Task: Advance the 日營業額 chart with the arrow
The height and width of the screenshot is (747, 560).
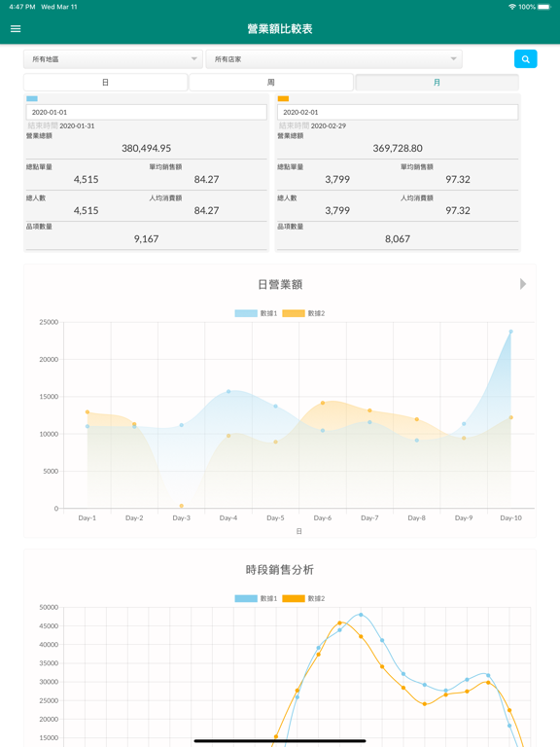Action: pyautogui.click(x=523, y=284)
